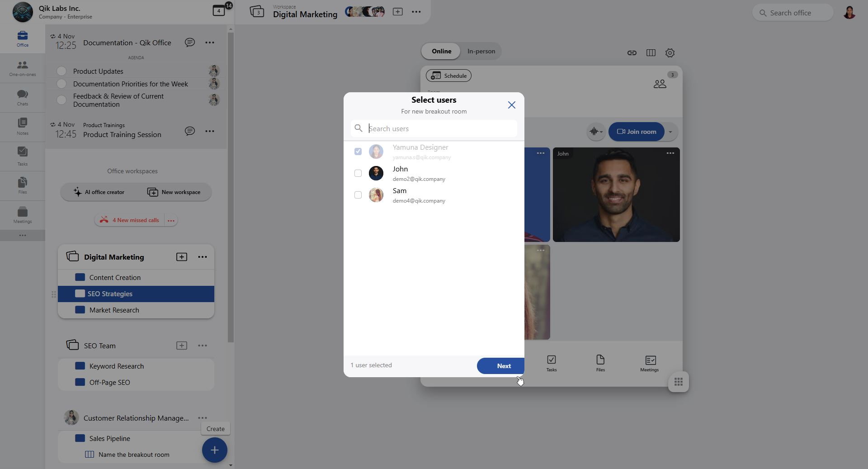Check the box next to John
This screenshot has width=868, height=469.
point(358,173)
